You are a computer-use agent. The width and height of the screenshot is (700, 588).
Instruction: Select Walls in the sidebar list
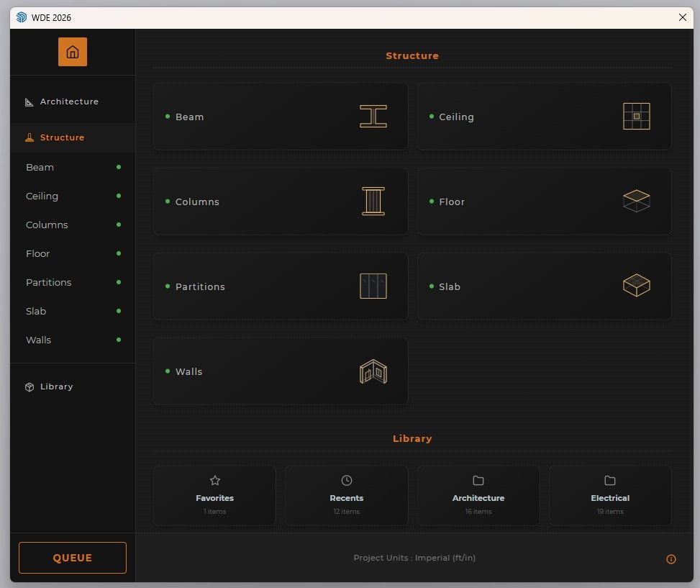[73, 340]
